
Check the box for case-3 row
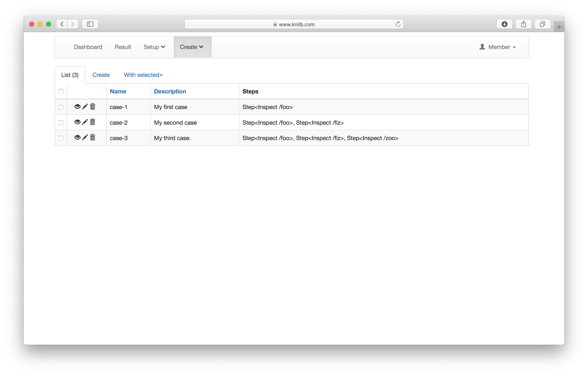tap(61, 138)
